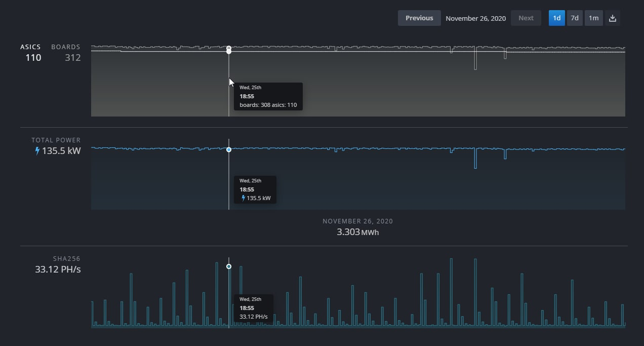644x346 pixels.
Task: Click the lightning bolt icon beside total power
Action: pos(37,151)
